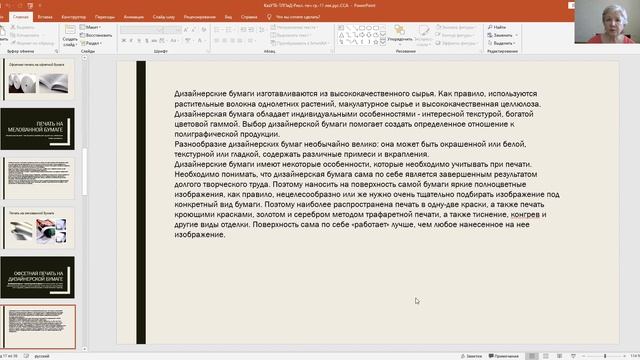The image size is (640, 360).
Task: Open the text highlight color button
Action: (x=188, y=40)
